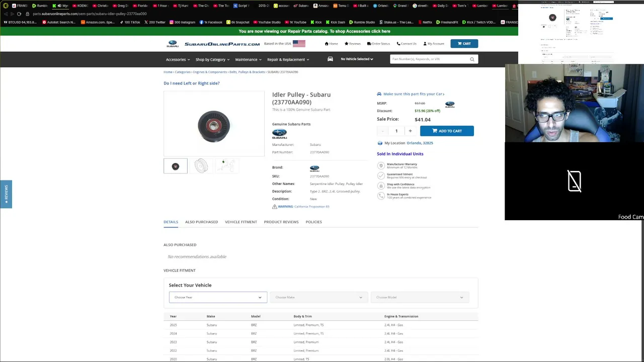The height and width of the screenshot is (362, 644).
Task: Switch to the Also Purchased tab
Action: pyautogui.click(x=201, y=222)
